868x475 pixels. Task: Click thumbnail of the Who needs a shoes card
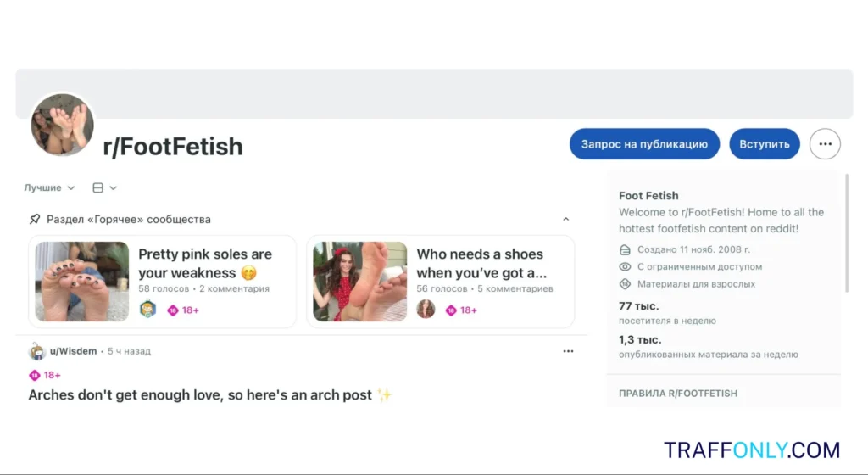point(360,282)
